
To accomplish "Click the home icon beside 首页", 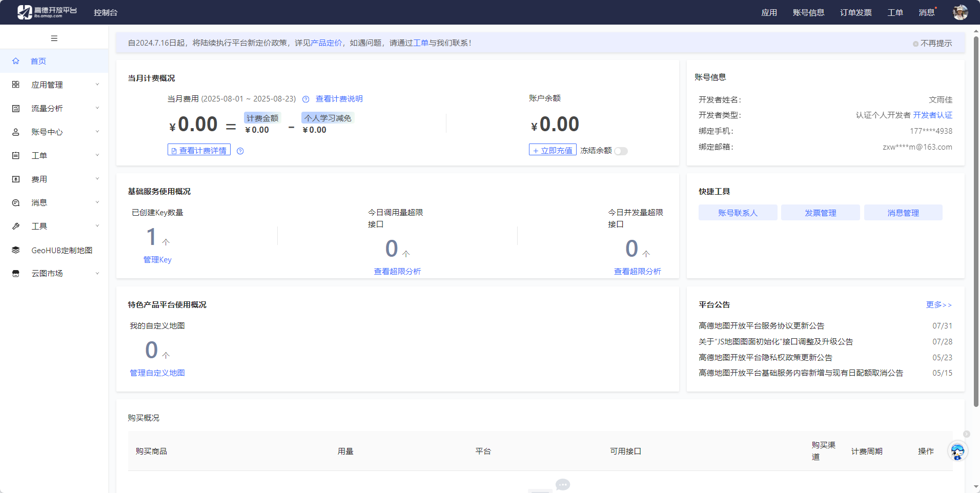I will click(x=16, y=61).
